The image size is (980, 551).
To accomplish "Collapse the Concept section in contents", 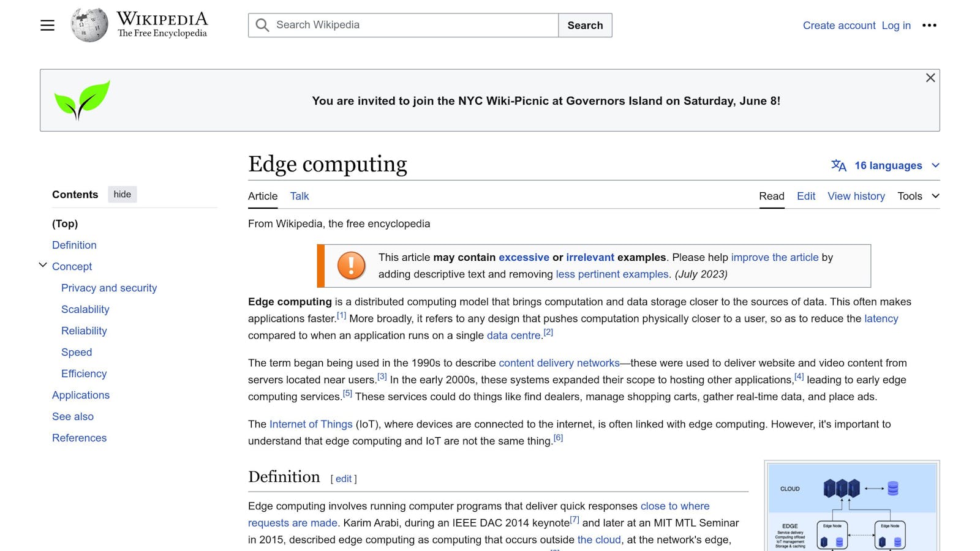I will point(43,265).
